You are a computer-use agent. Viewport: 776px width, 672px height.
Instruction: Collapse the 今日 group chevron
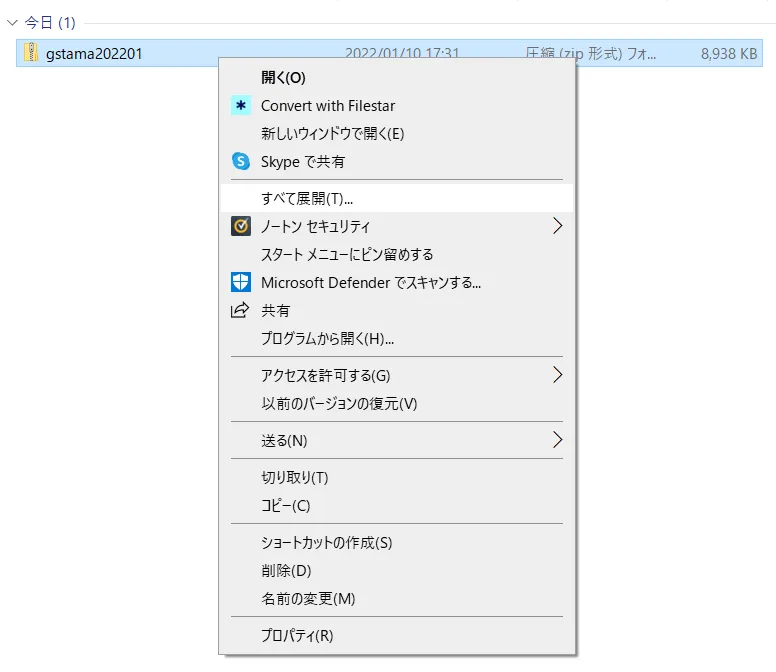pos(12,23)
